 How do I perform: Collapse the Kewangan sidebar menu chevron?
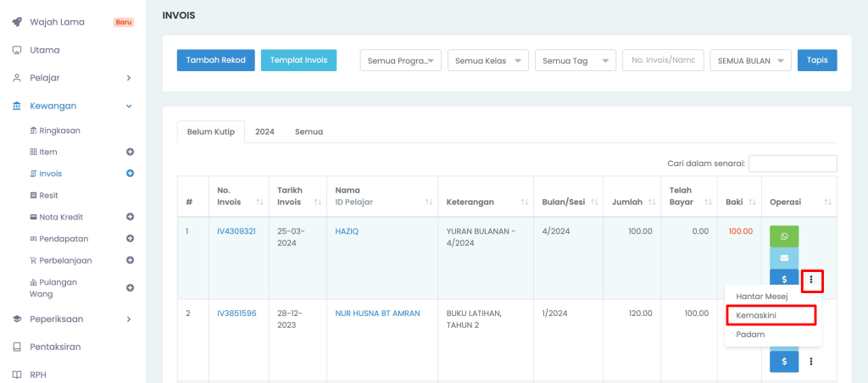pos(129,106)
